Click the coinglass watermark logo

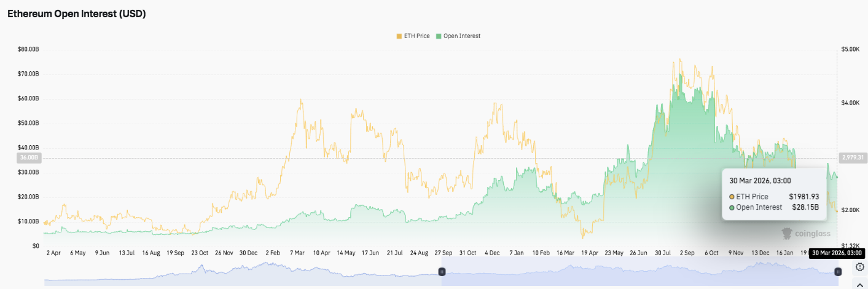click(805, 234)
